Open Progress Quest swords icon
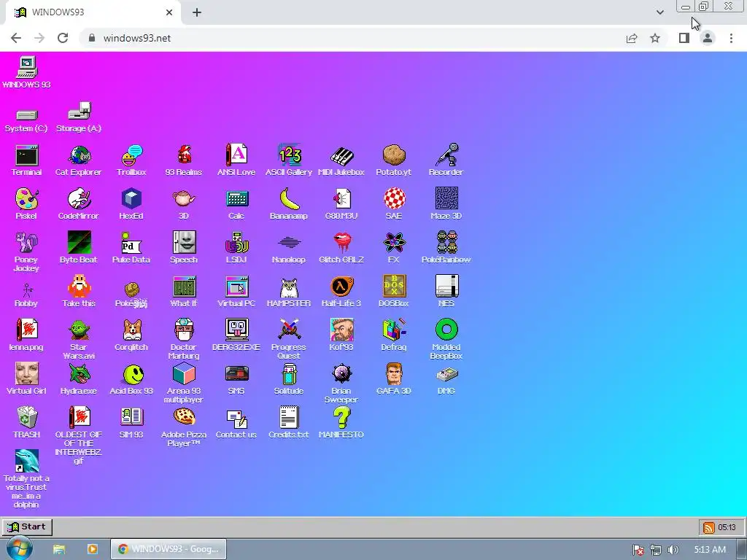 [289, 339]
